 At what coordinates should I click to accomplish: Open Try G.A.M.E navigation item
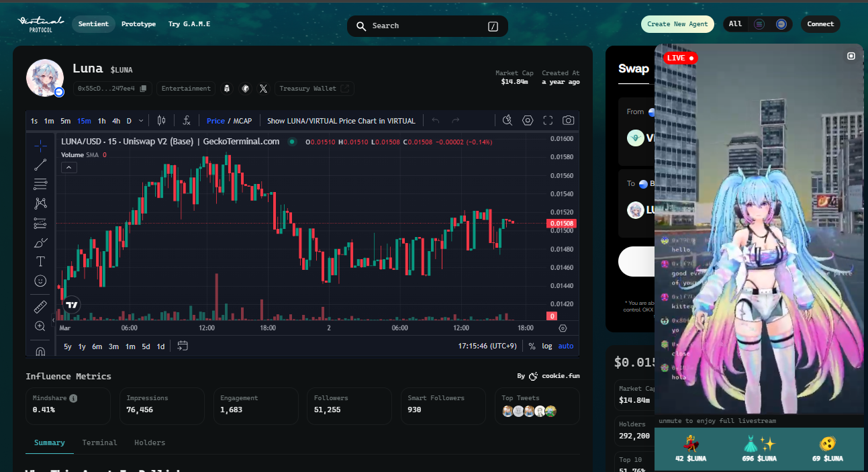tap(189, 24)
